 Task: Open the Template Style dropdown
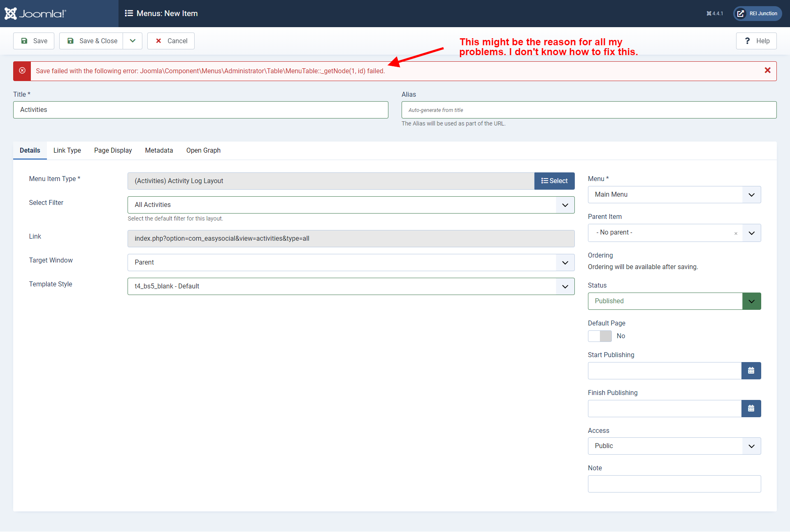point(565,286)
